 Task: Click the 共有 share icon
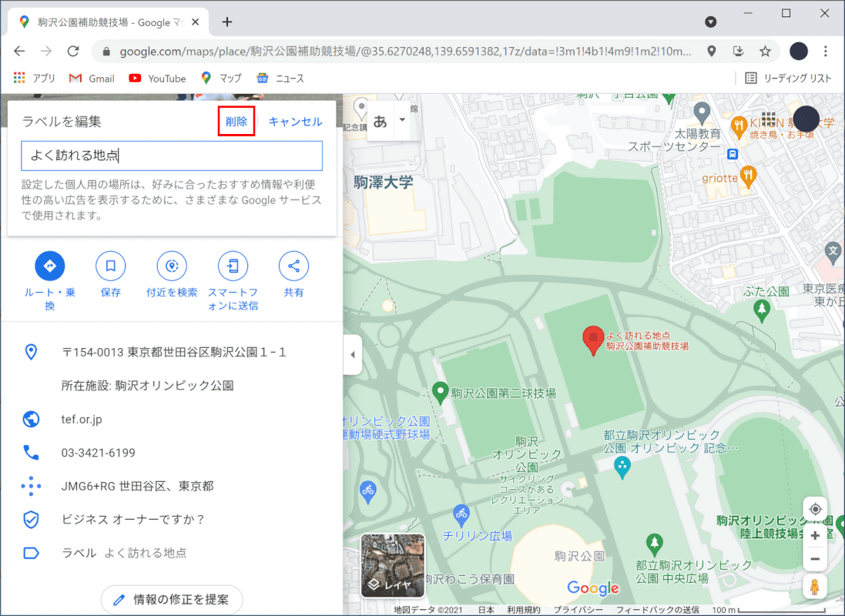pyautogui.click(x=293, y=266)
